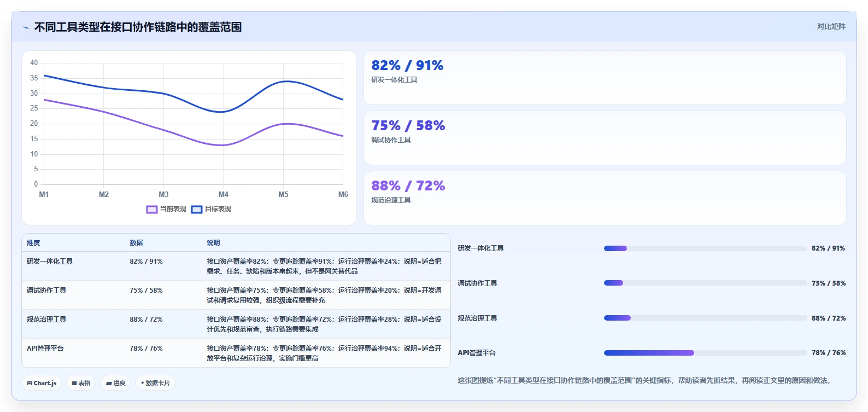Click the chart title heading text
This screenshot has width=868, height=412.
[138, 27]
